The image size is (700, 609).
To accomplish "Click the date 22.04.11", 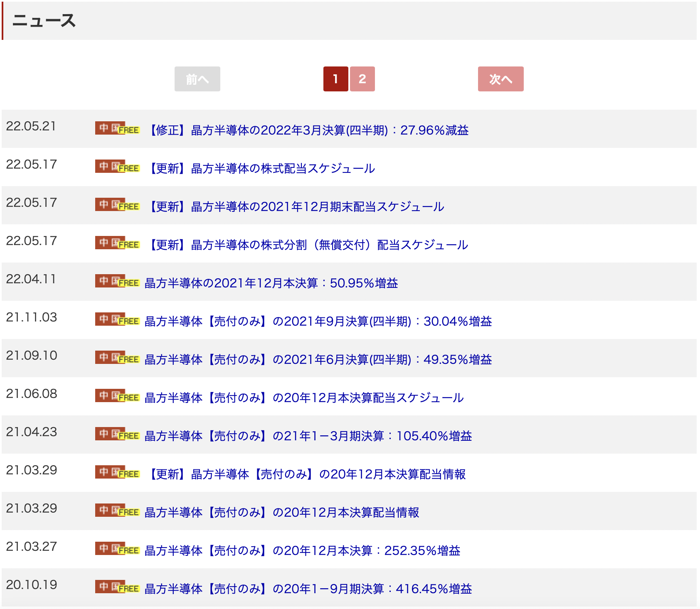I will click(31, 279).
